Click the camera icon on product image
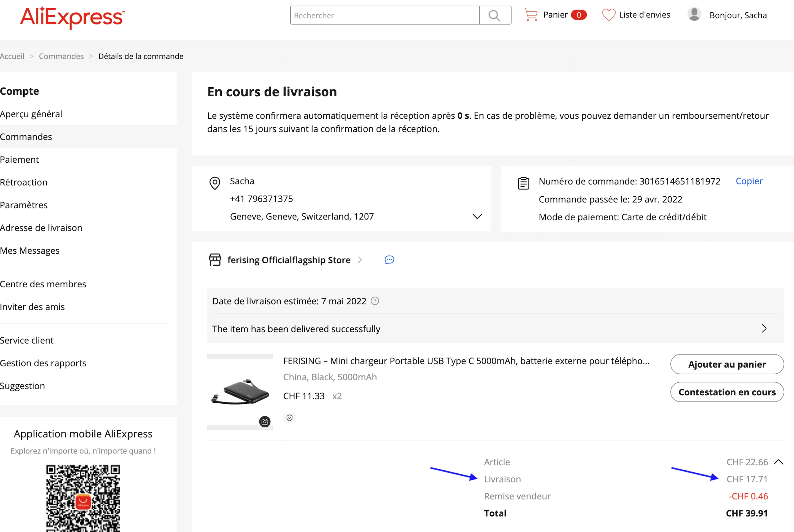794x532 pixels. click(265, 422)
